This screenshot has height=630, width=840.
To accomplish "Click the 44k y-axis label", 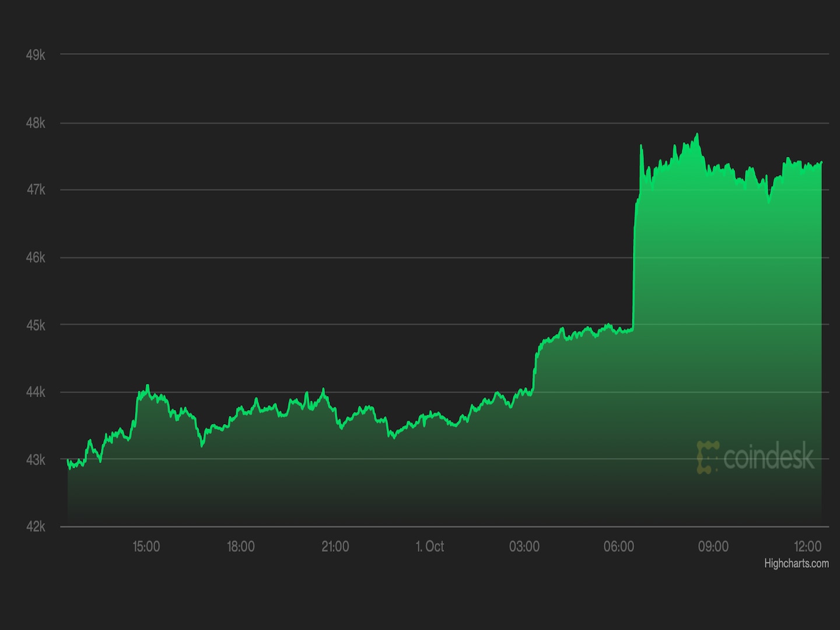I will point(36,392).
